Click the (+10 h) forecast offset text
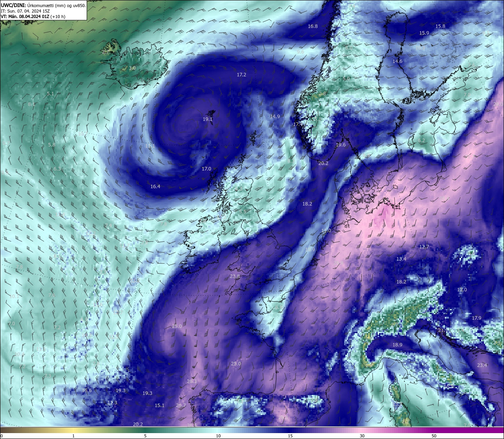Image resolution: width=504 pixels, height=439 pixels. click(x=57, y=17)
